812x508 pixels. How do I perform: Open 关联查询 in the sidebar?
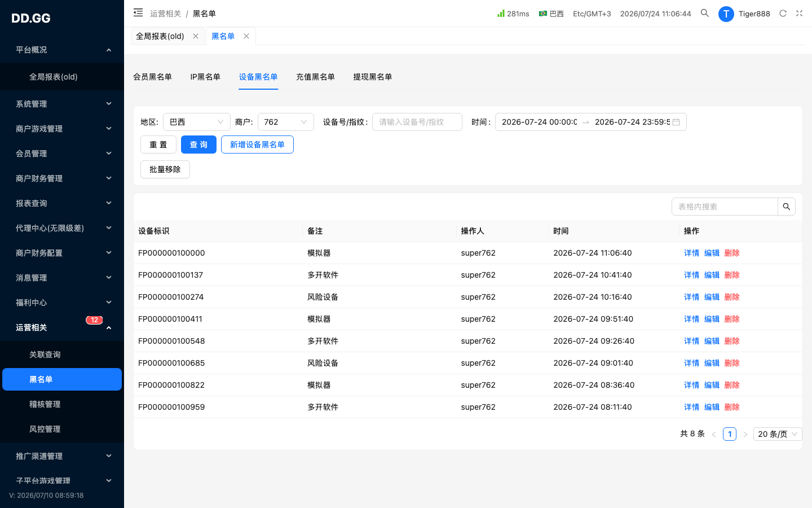[62, 354]
